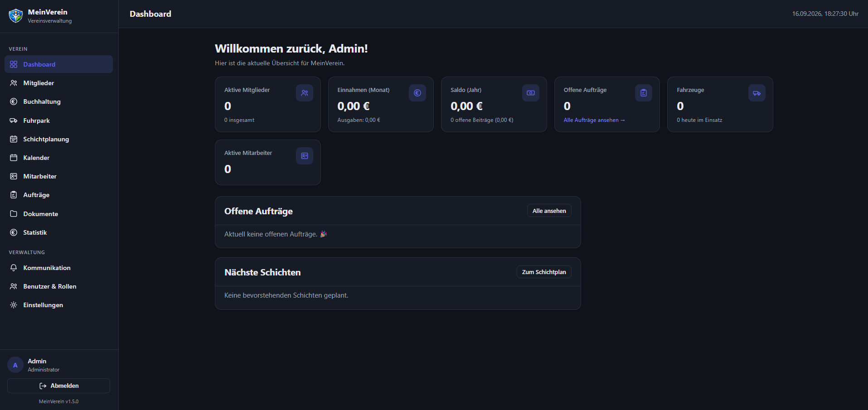
Task: Open the Mitglieder menu entry
Action: point(58,83)
